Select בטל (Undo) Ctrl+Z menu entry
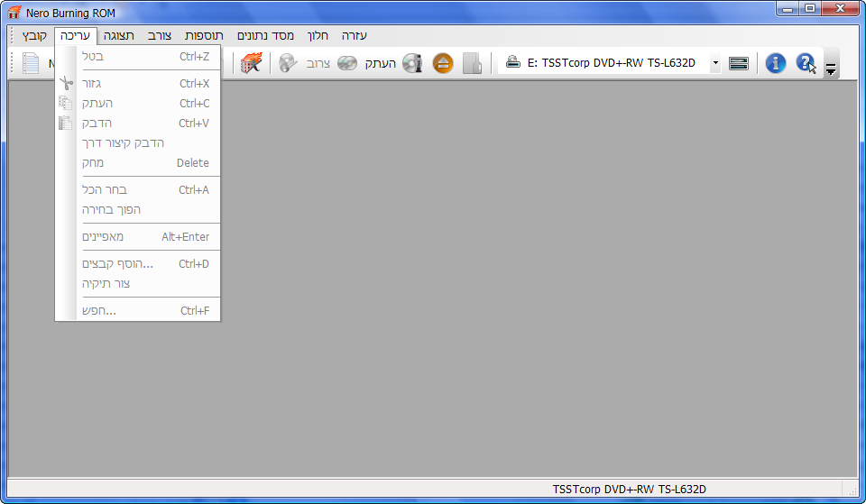The image size is (866, 504). (138, 56)
